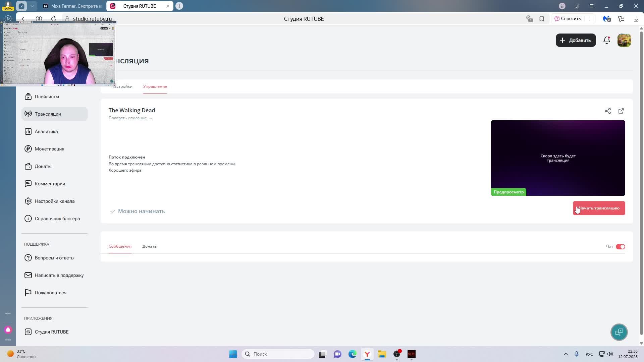The width and height of the screenshot is (644, 362).
Task: Open stream in new window icon
Action: tap(621, 111)
